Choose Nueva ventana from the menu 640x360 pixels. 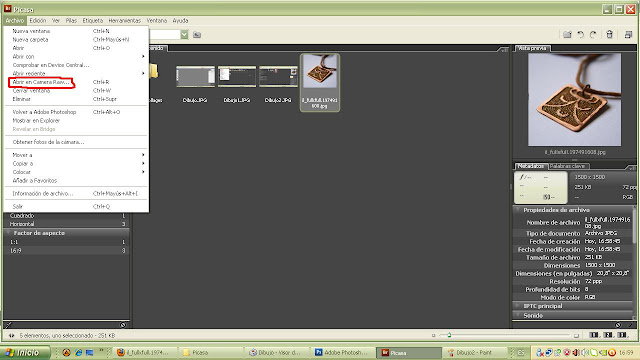[x=76, y=31]
